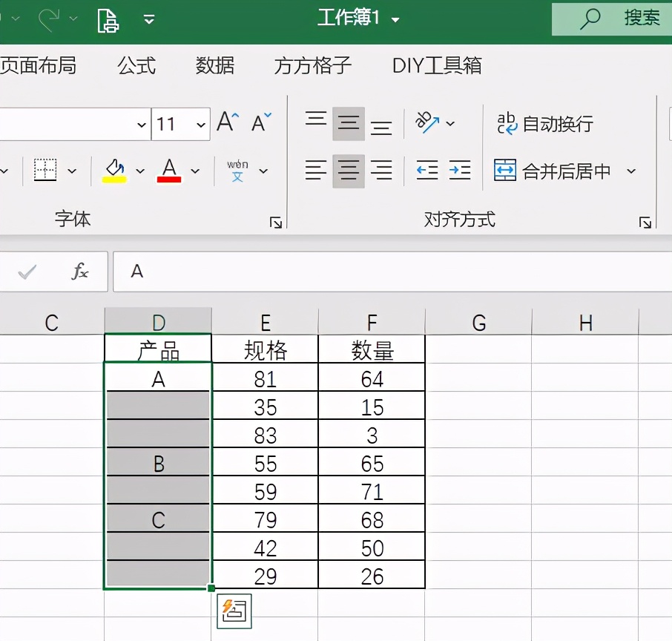Viewport: 672px width, 641px height.
Task: Click the phonetic guide icon in Font group
Action: [239, 170]
